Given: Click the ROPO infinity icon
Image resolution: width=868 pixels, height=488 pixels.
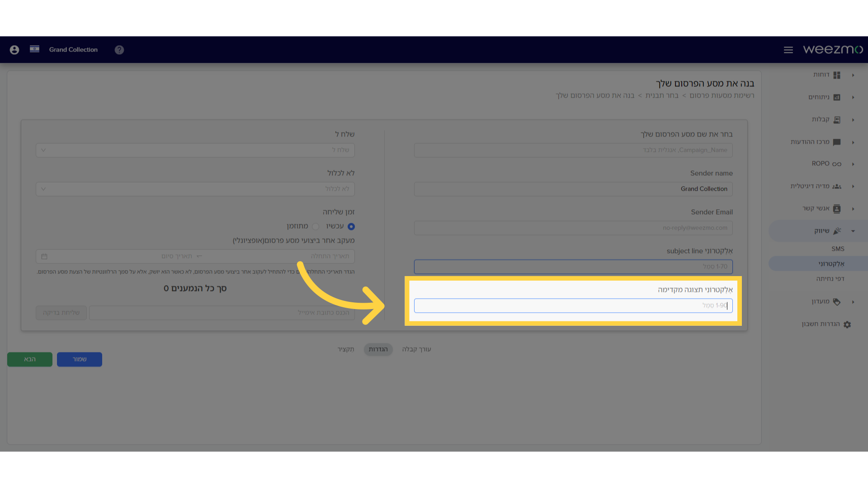Looking at the screenshot, I should [x=837, y=164].
